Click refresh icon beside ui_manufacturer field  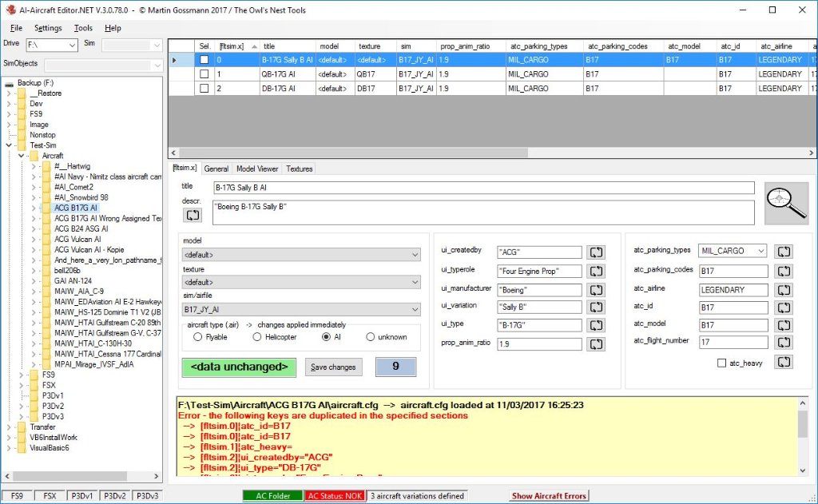coord(596,290)
